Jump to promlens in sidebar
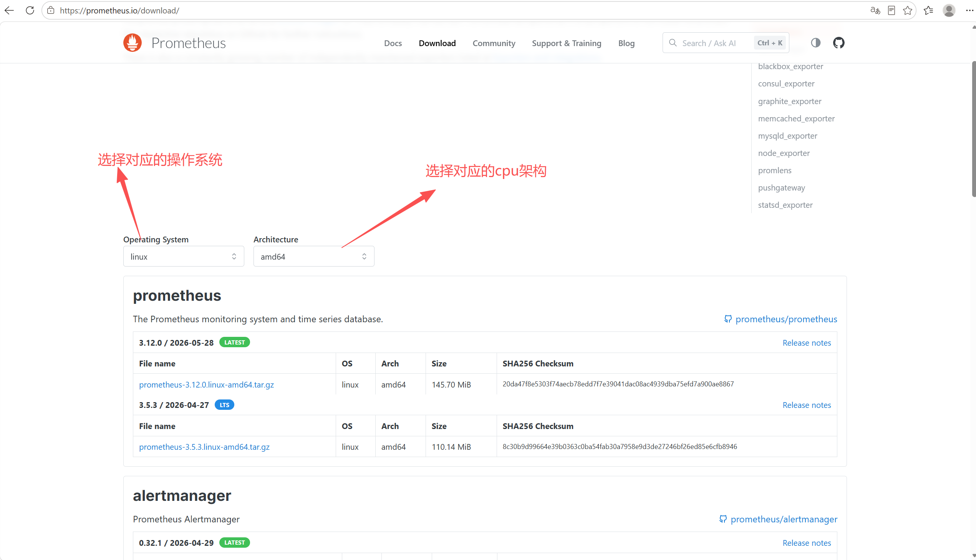The image size is (976, 560). pyautogui.click(x=774, y=171)
